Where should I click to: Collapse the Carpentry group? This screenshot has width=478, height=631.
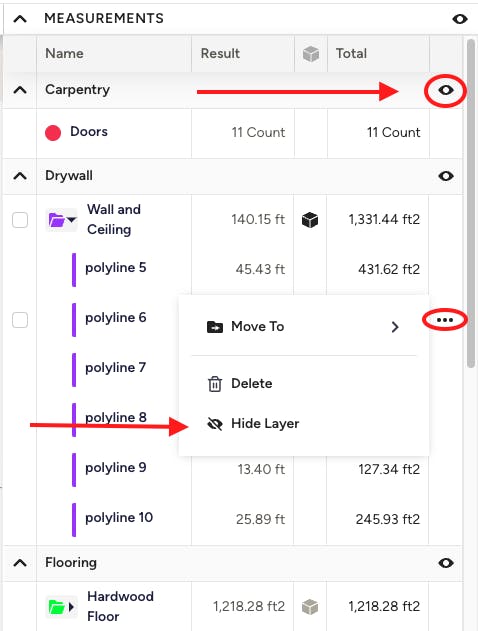[20, 90]
